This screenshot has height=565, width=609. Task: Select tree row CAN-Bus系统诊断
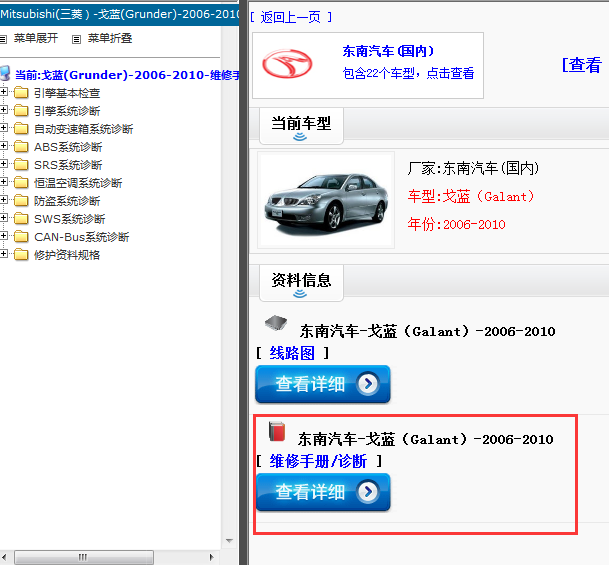[x=82, y=237]
